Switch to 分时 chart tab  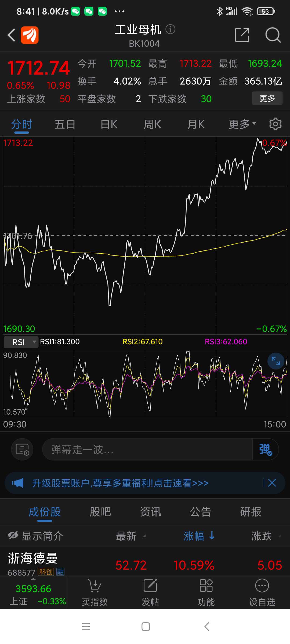tap(22, 124)
